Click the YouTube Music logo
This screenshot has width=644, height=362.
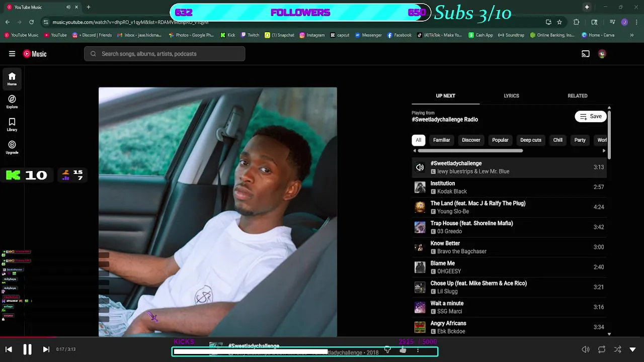[x=35, y=54]
